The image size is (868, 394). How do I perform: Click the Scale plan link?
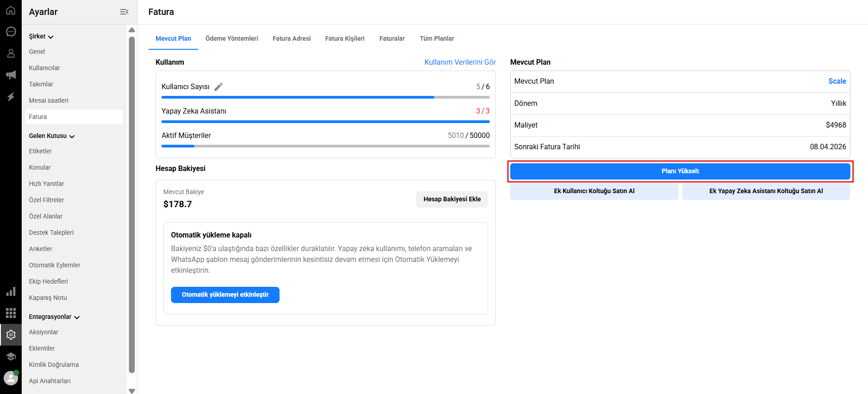837,81
